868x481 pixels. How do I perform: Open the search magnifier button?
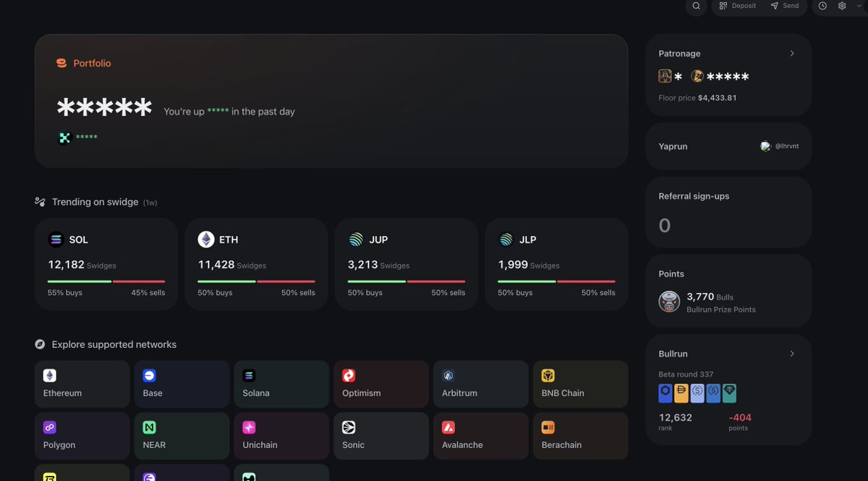pos(696,6)
